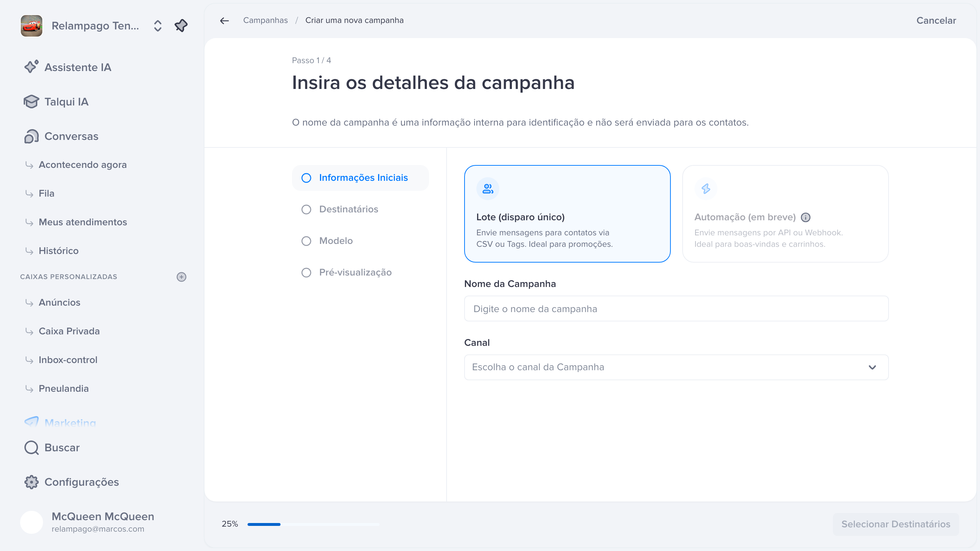Image resolution: width=980 pixels, height=551 pixels.
Task: Click the Passo 1 / 4 step label
Action: click(311, 61)
